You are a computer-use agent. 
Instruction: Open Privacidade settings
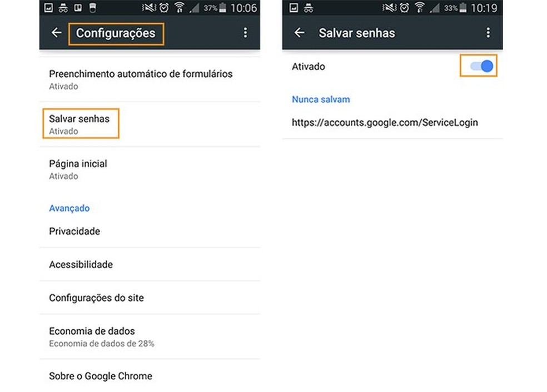click(150, 231)
